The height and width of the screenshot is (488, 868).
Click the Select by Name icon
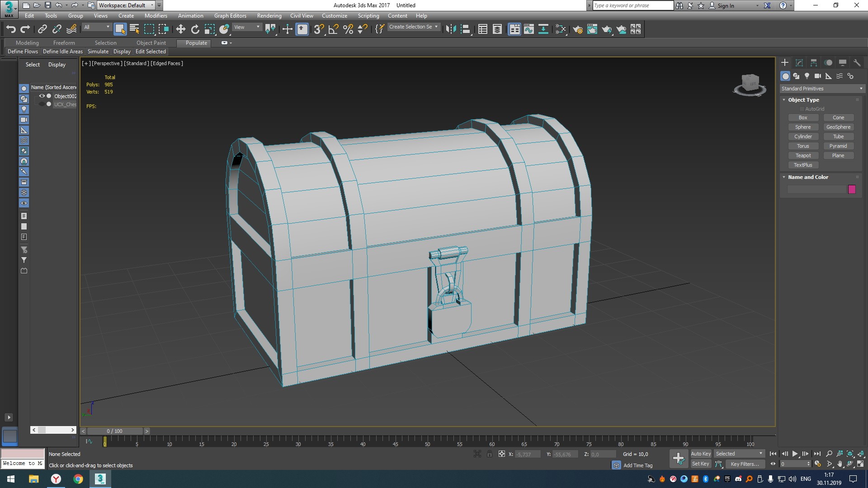(134, 29)
